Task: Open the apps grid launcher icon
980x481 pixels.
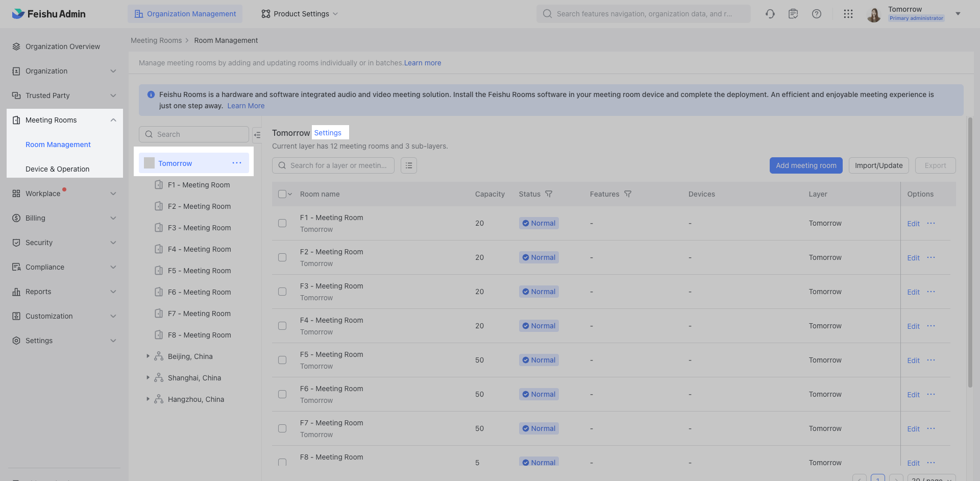Action: 848,14
